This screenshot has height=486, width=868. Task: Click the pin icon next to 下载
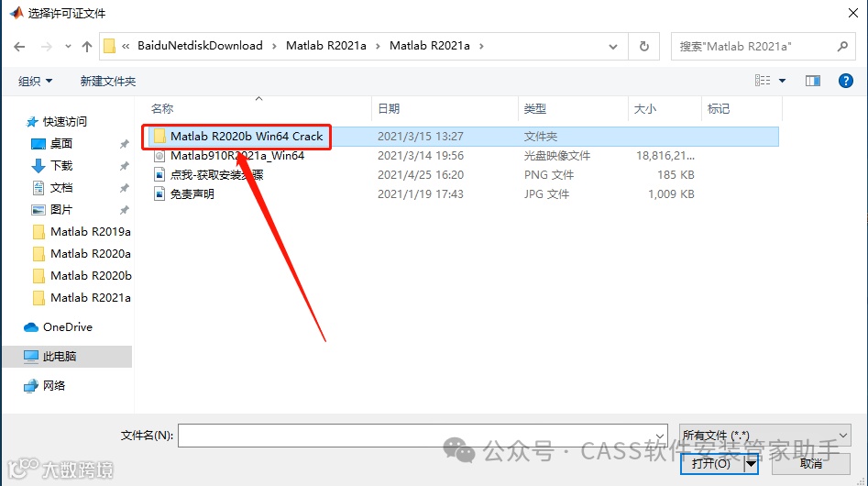coord(124,166)
